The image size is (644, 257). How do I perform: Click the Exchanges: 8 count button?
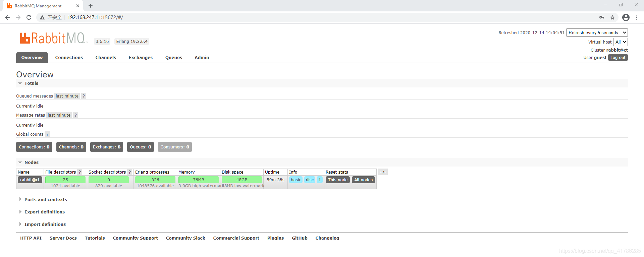pyautogui.click(x=107, y=147)
